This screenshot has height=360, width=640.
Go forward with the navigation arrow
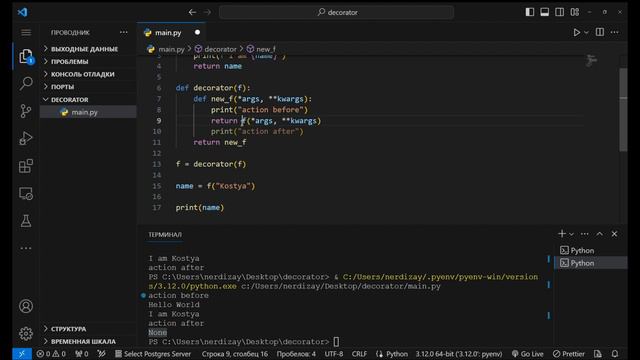click(207, 12)
